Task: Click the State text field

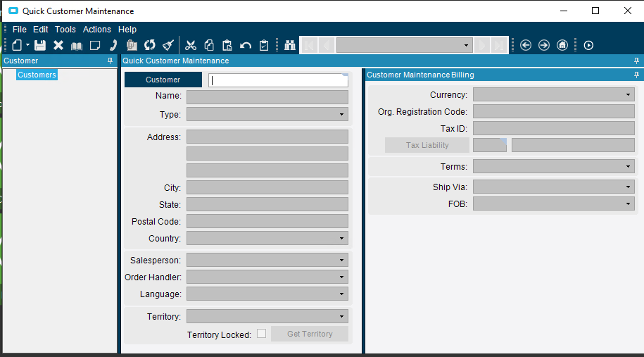Action: coord(267,204)
